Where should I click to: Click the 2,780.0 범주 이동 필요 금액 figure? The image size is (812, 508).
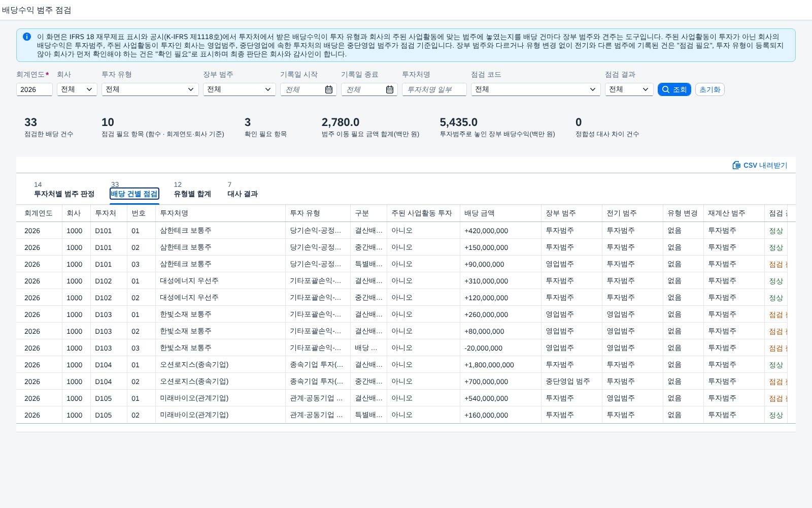tap(341, 122)
